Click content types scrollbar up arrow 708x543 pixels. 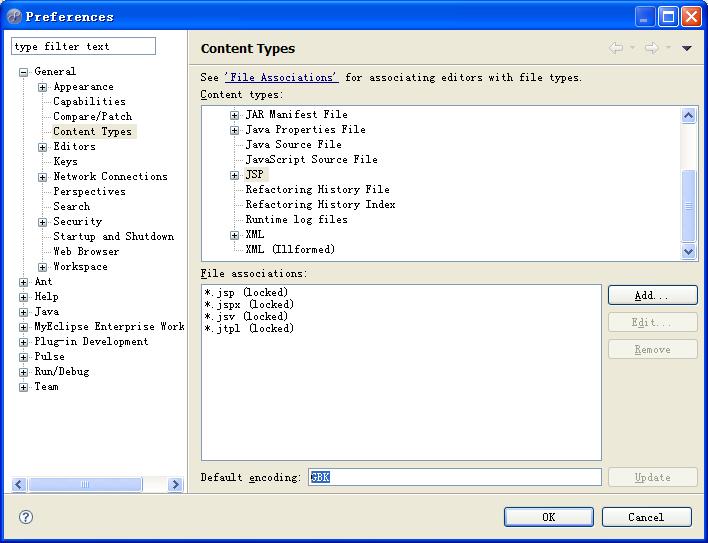coord(689,116)
